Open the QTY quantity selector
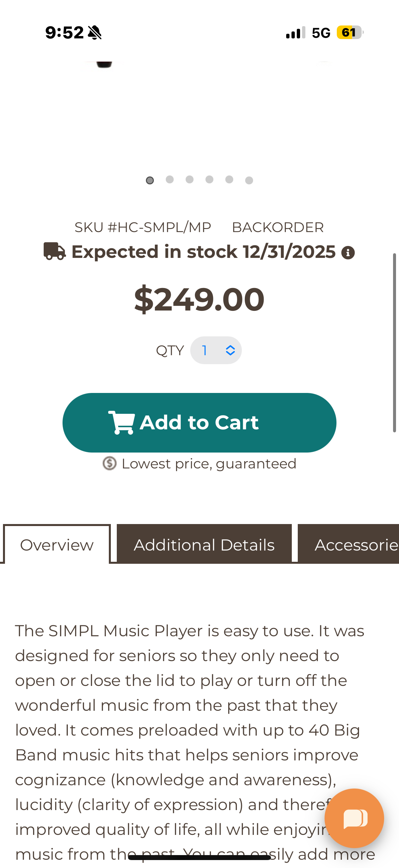This screenshot has width=399, height=868. pyautogui.click(x=216, y=350)
